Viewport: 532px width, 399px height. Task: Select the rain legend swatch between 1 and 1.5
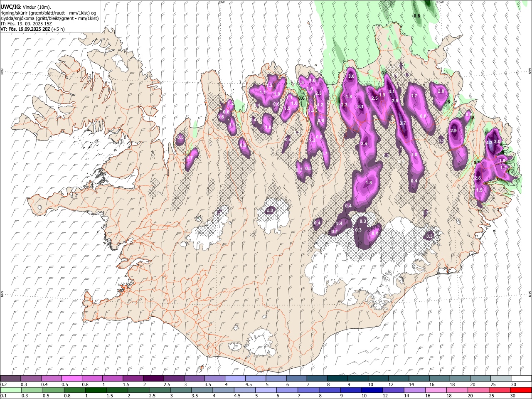tap(96, 390)
